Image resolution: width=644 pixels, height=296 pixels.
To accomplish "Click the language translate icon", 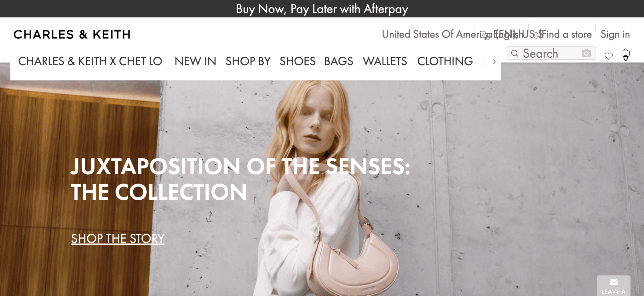I will point(485,35).
